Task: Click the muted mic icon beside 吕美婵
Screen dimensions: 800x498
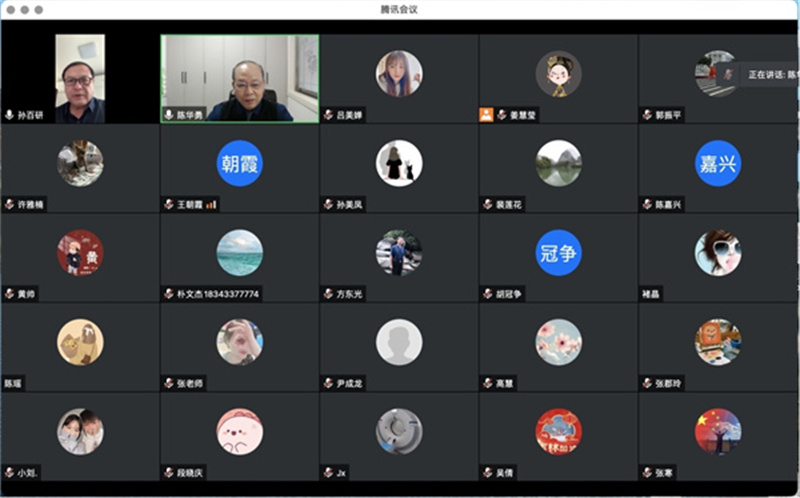Action: [328, 115]
